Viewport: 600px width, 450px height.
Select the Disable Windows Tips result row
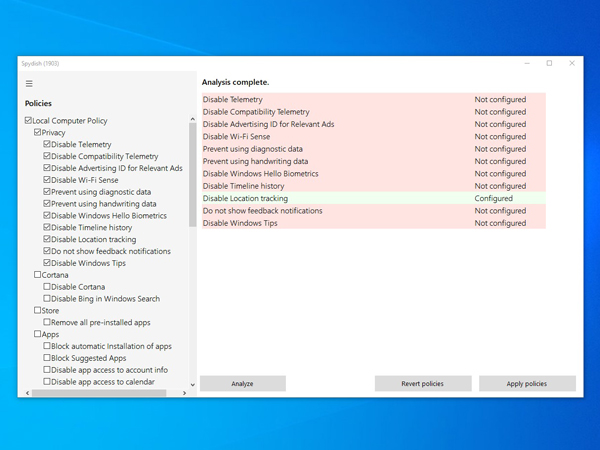(x=373, y=223)
